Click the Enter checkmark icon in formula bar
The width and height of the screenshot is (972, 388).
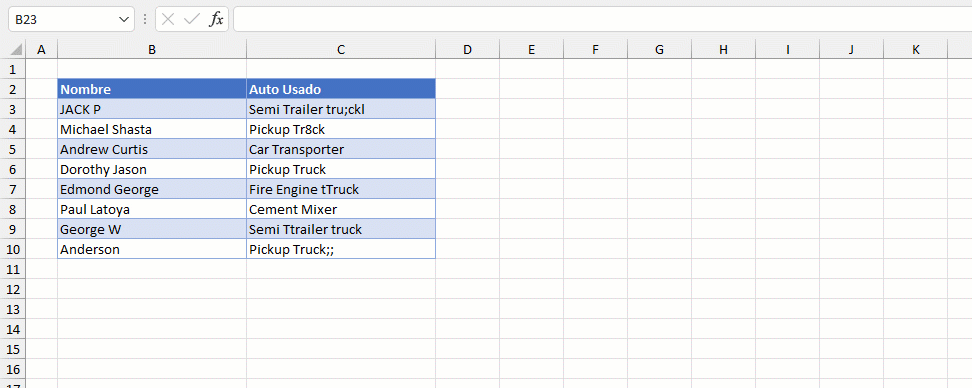192,19
